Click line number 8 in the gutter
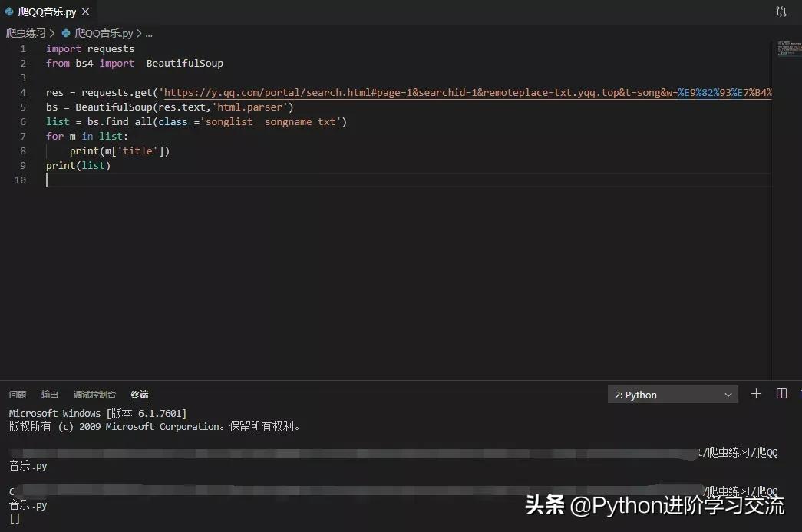802x532 pixels. 21,150
